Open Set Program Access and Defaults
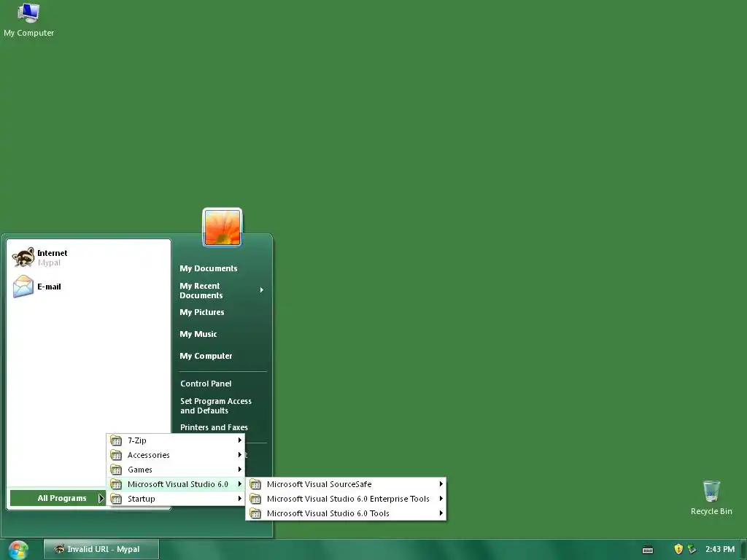747x560 pixels. (x=216, y=406)
